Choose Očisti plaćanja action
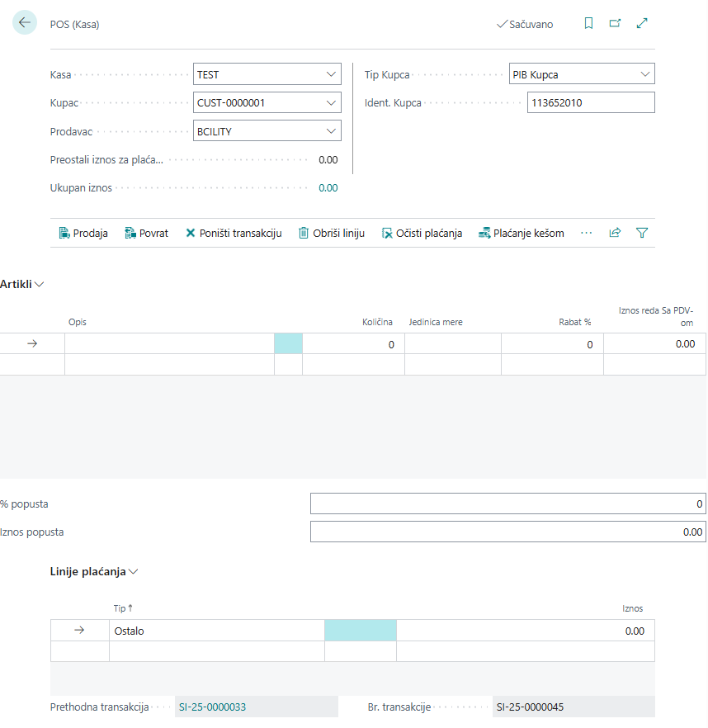Viewport: 708px width, 728px height. coord(422,234)
